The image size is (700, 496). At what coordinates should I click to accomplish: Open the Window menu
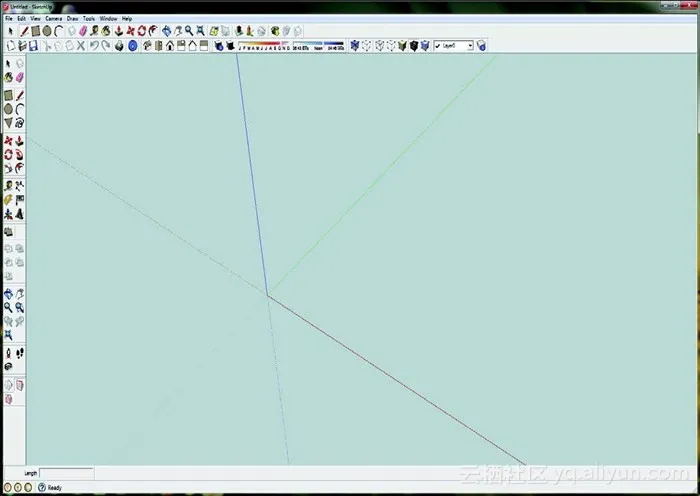point(108,18)
